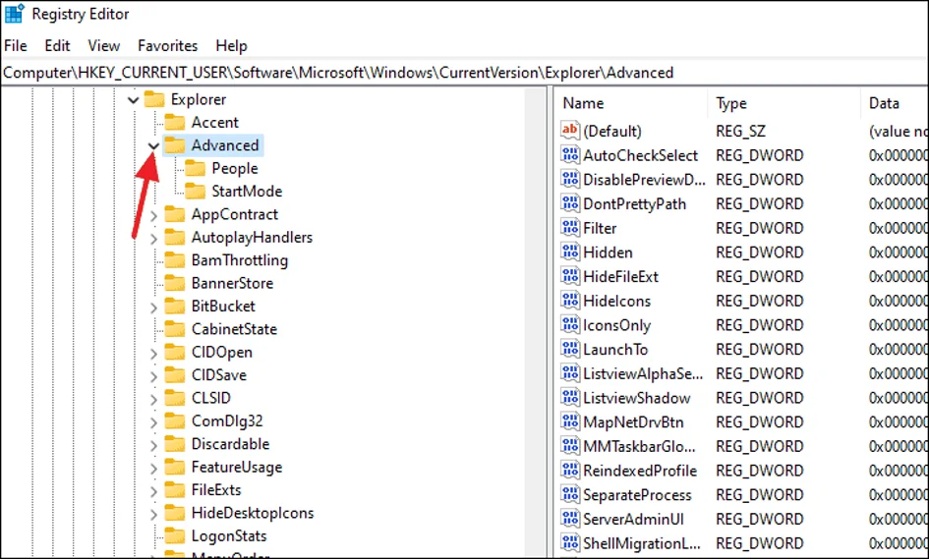This screenshot has height=560, width=929.
Task: Click the ListviewShadow DWORD icon
Action: point(570,397)
